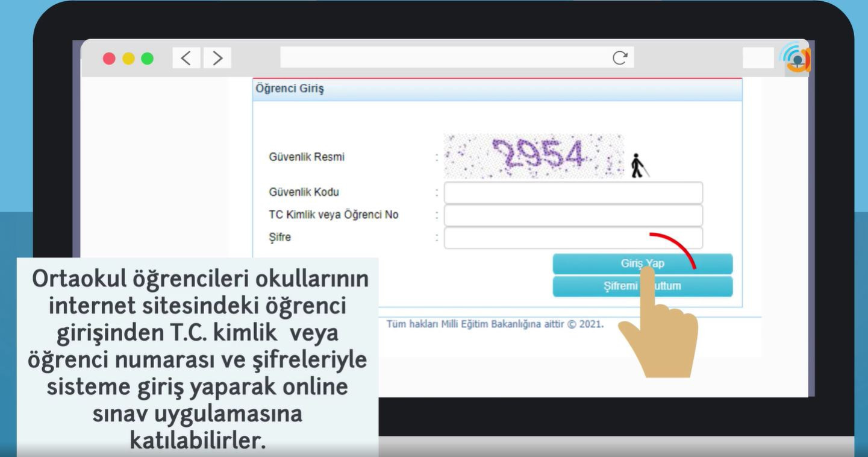Click the TC Kimlik veya Öğrenci No field

(573, 215)
